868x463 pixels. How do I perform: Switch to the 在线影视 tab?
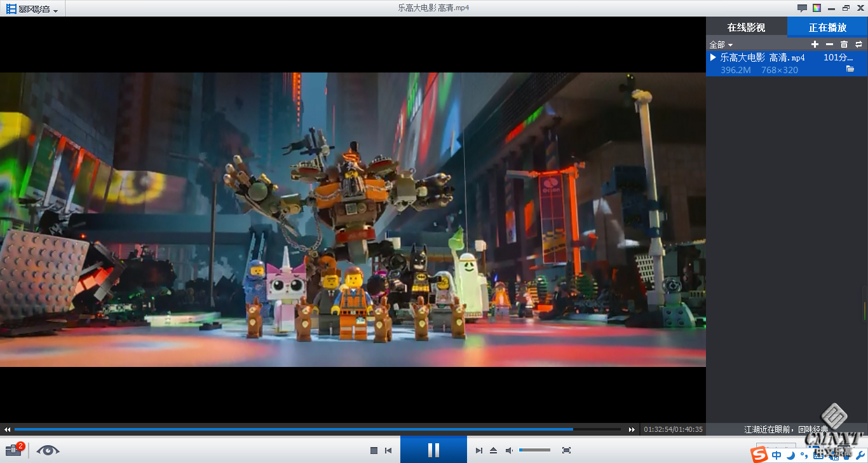746,27
